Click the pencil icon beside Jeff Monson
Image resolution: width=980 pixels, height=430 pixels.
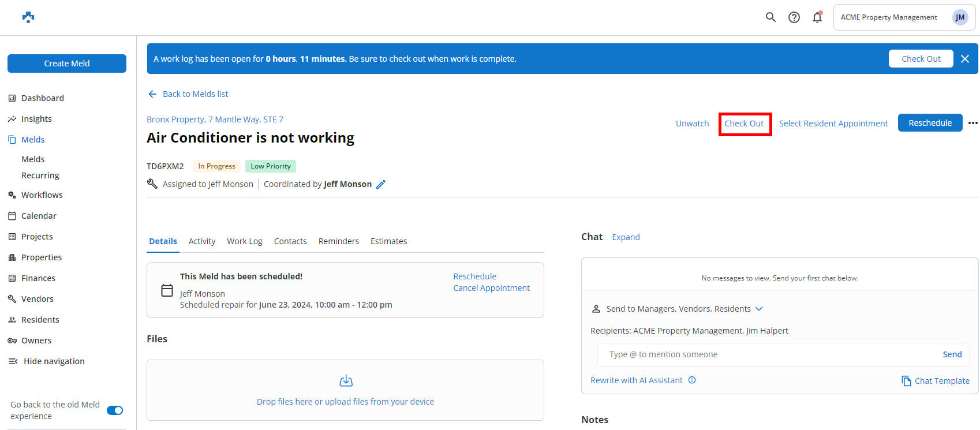point(381,185)
